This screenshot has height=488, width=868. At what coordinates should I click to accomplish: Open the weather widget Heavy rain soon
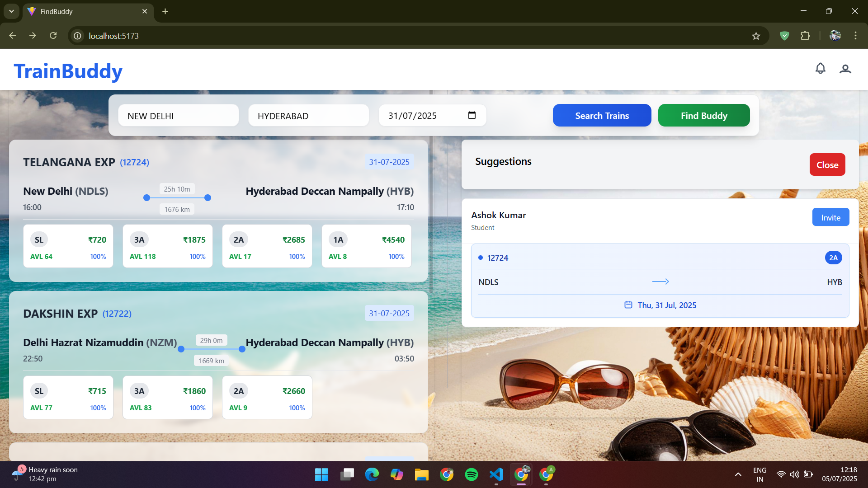pyautogui.click(x=44, y=474)
